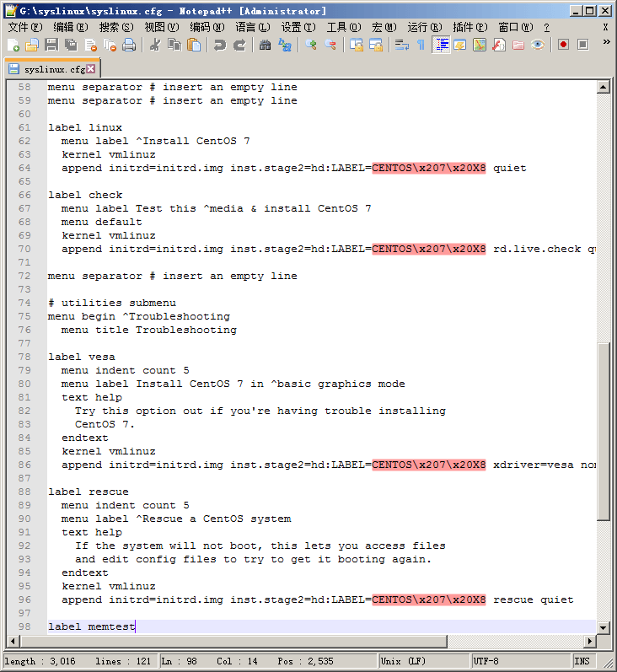Switch to the syslinux.cfg tab
The width and height of the screenshot is (617, 672).
(52, 69)
